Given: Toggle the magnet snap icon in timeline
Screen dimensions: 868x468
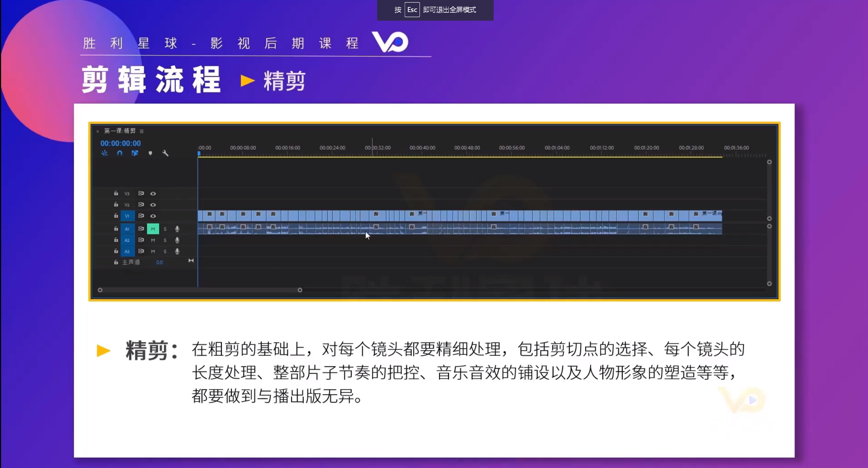Looking at the screenshot, I should 120,153.
